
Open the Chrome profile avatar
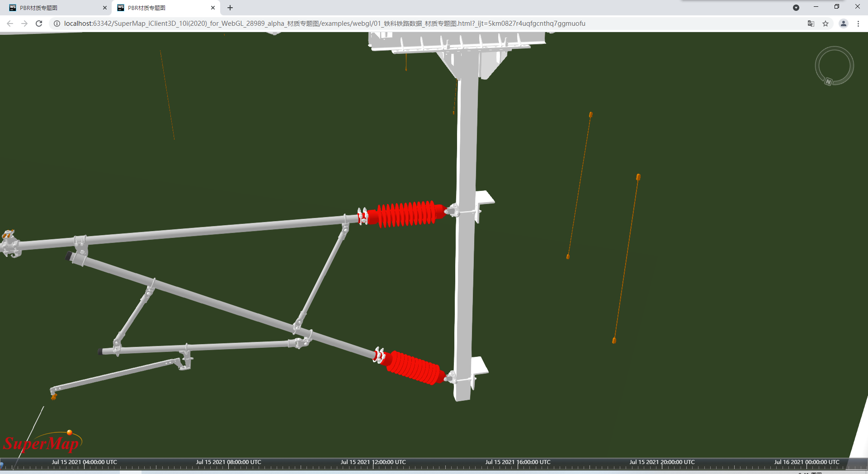pos(844,24)
